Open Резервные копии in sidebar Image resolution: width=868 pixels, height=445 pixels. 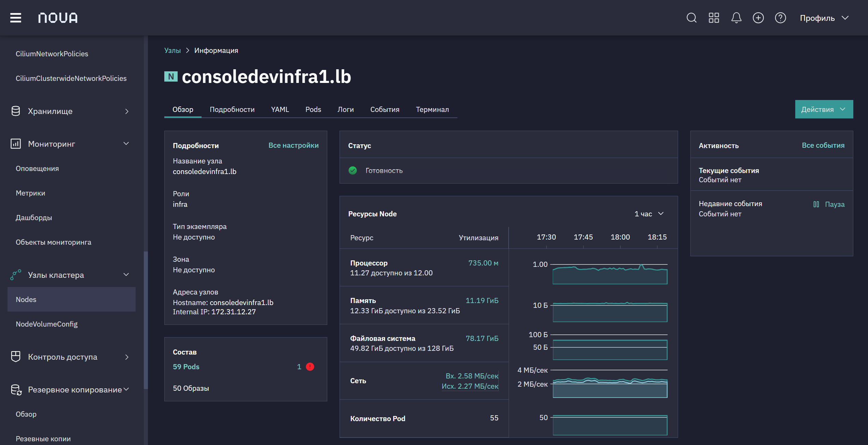(43, 439)
